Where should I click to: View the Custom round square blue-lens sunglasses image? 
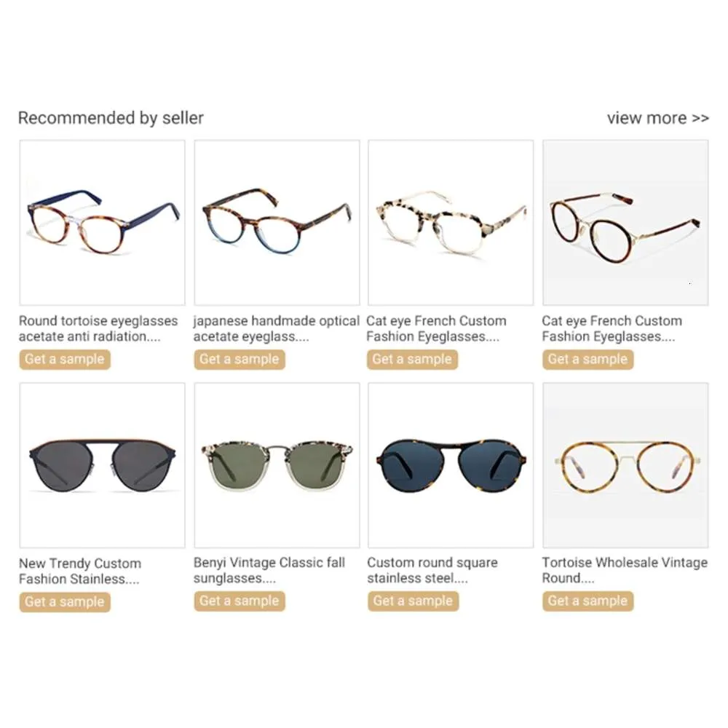coord(451,465)
